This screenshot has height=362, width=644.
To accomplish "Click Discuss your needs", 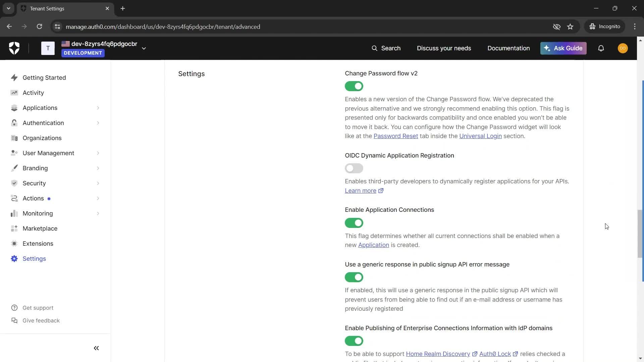I will [444, 48].
